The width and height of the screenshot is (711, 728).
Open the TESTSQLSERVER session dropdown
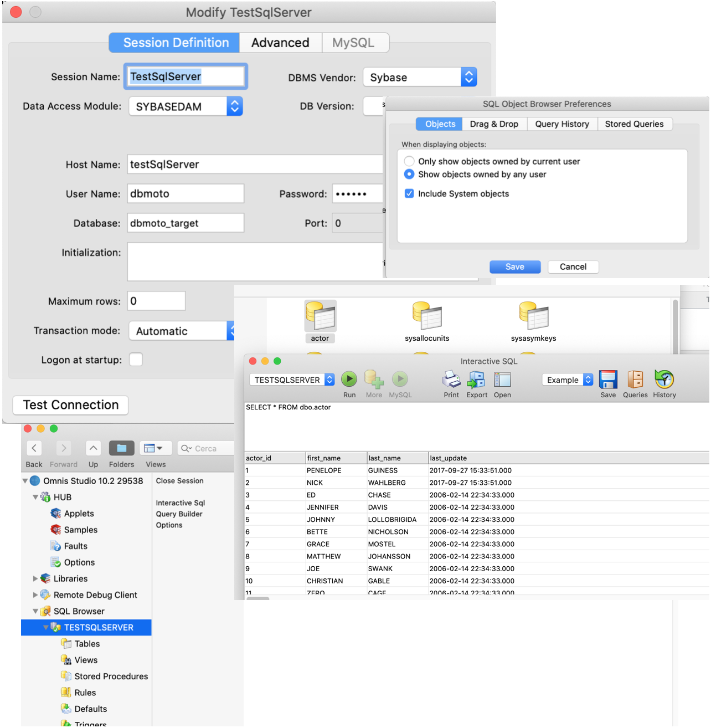pos(292,380)
